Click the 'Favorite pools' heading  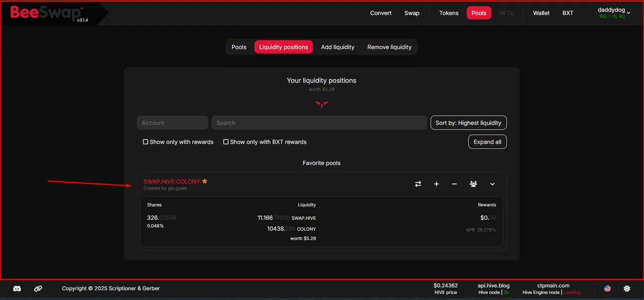click(x=321, y=163)
